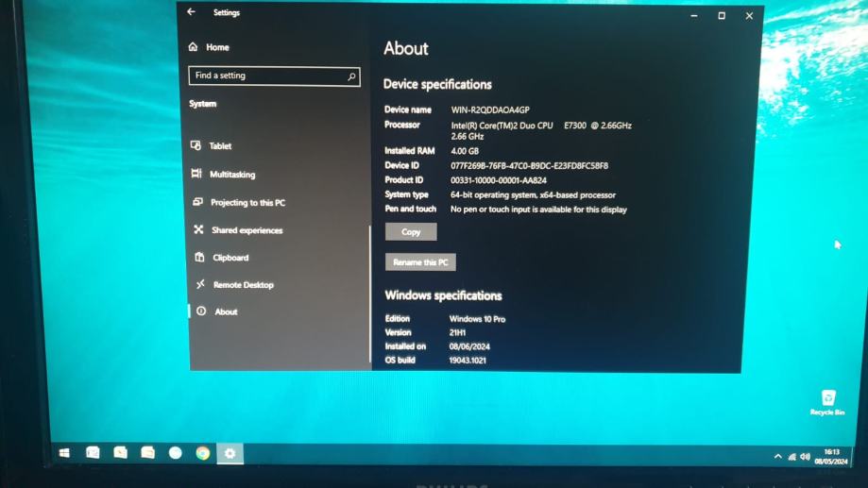Click the Installed on date 08/06/2024
Viewport: 868px width, 488px height.
(469, 346)
